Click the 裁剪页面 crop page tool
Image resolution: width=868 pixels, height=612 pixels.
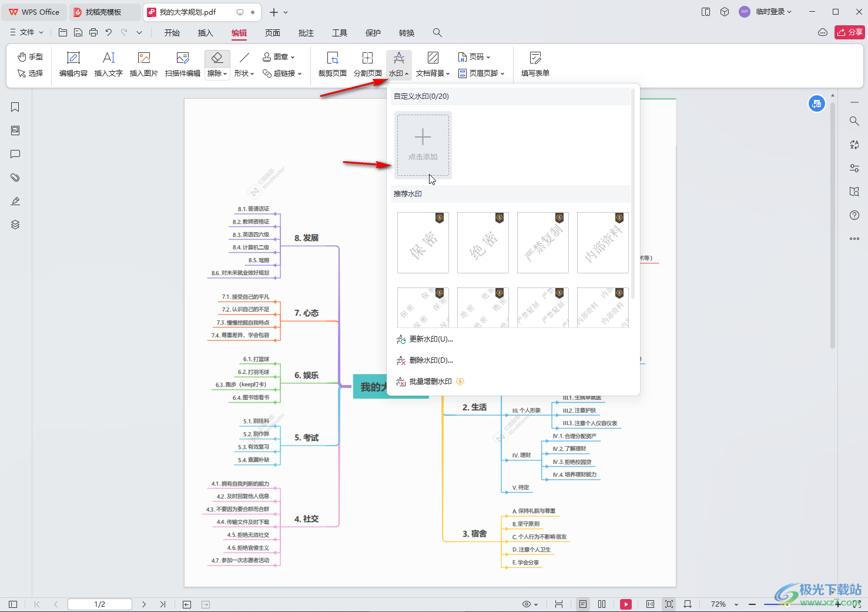[x=333, y=65]
